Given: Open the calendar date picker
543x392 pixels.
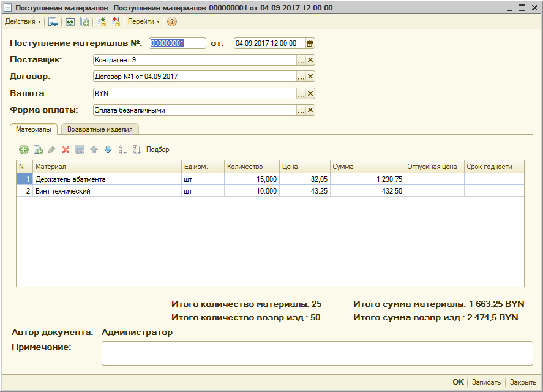Looking at the screenshot, I should (310, 43).
